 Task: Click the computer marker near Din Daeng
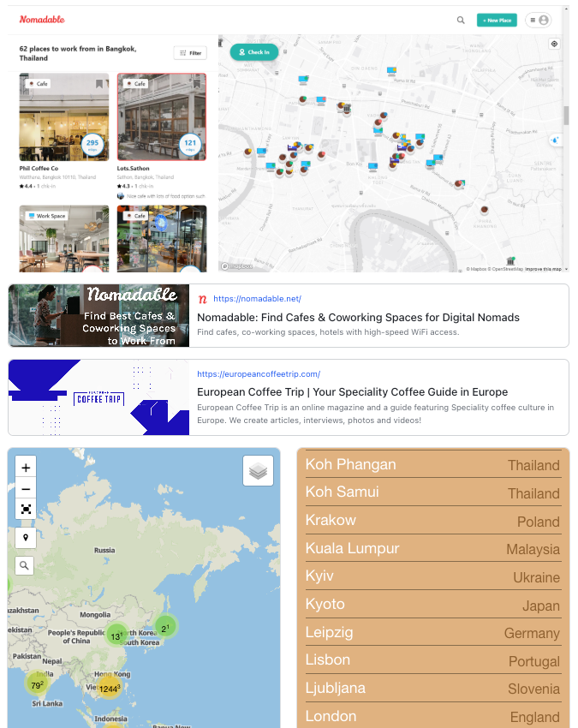[x=392, y=71]
